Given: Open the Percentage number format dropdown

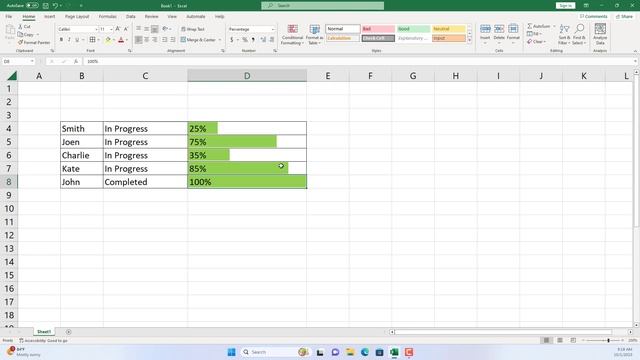Looking at the screenshot, I should tap(273, 29).
